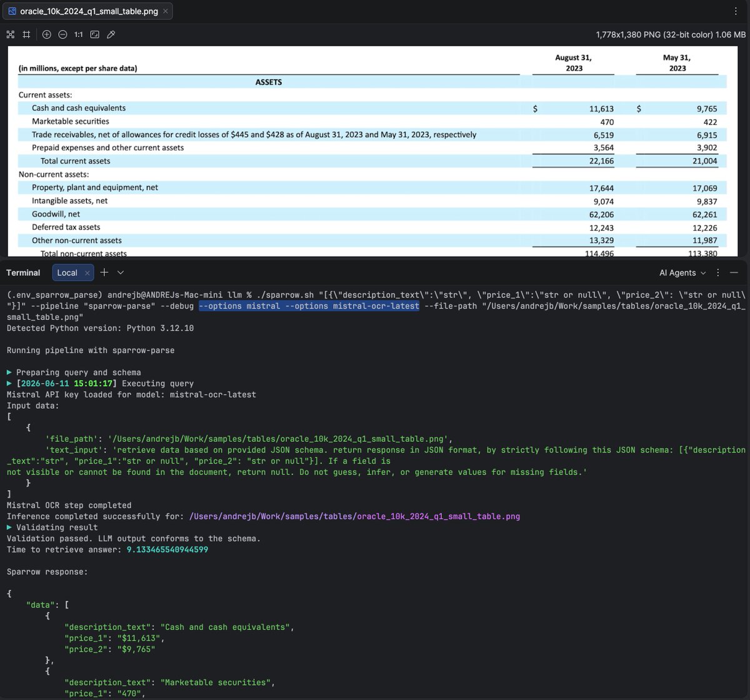Toggle the chessboard transparency icon
The image size is (750, 700).
11,34
